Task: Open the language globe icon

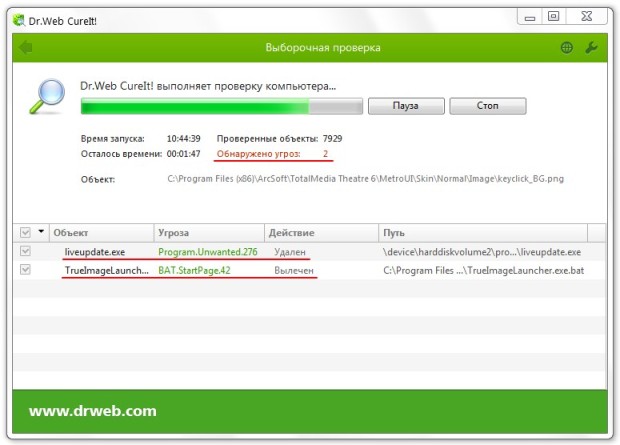Action: pyautogui.click(x=567, y=48)
